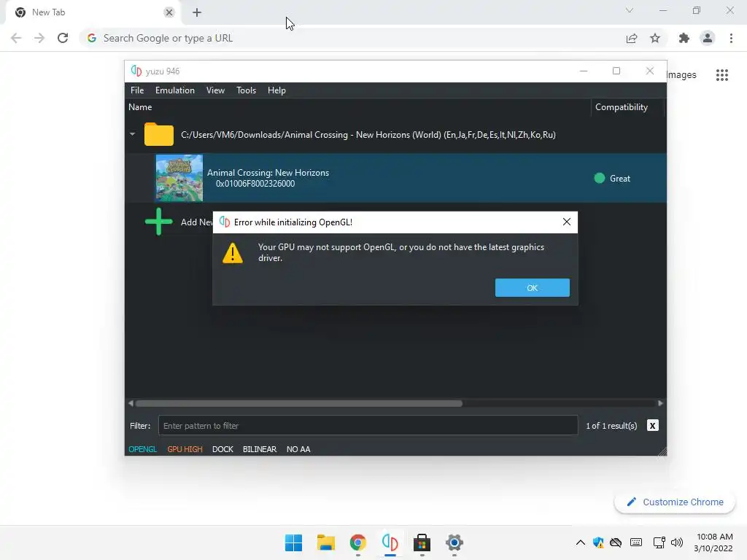
Task: Click the yuzu logo in the window title bar
Action: pos(136,71)
